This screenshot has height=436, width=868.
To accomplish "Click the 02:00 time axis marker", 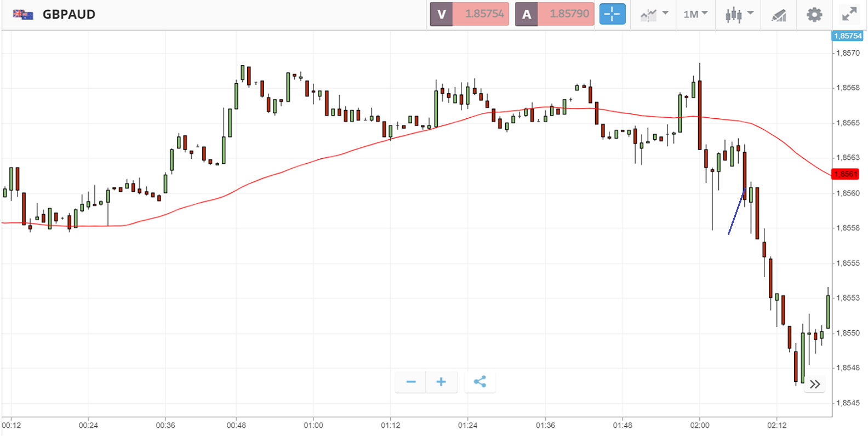I will (700, 425).
